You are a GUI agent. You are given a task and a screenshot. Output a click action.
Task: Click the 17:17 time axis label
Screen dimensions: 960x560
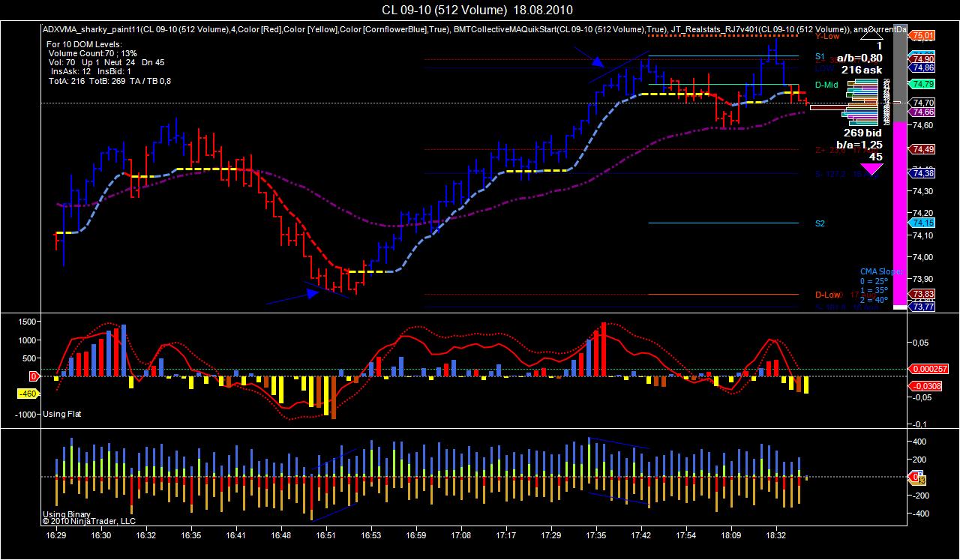(506, 536)
